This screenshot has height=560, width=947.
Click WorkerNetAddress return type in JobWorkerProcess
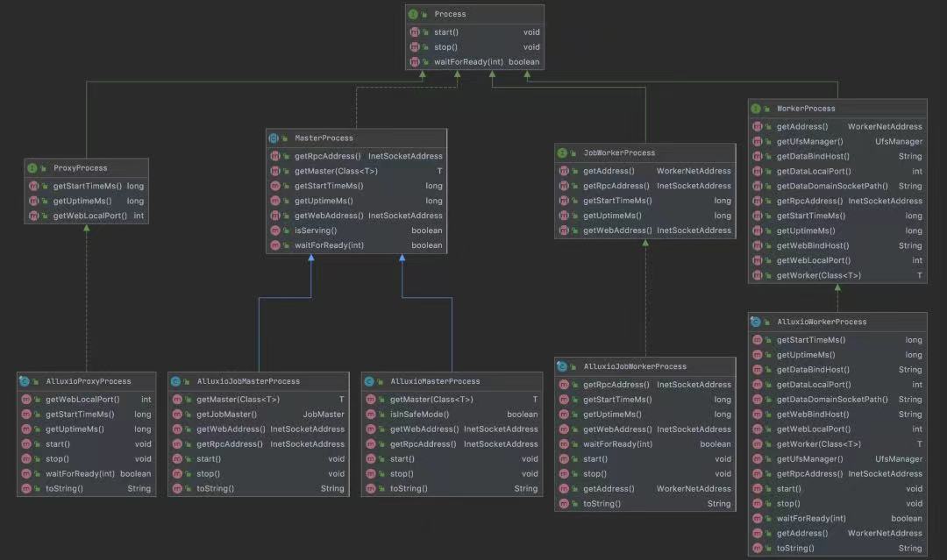coord(694,171)
